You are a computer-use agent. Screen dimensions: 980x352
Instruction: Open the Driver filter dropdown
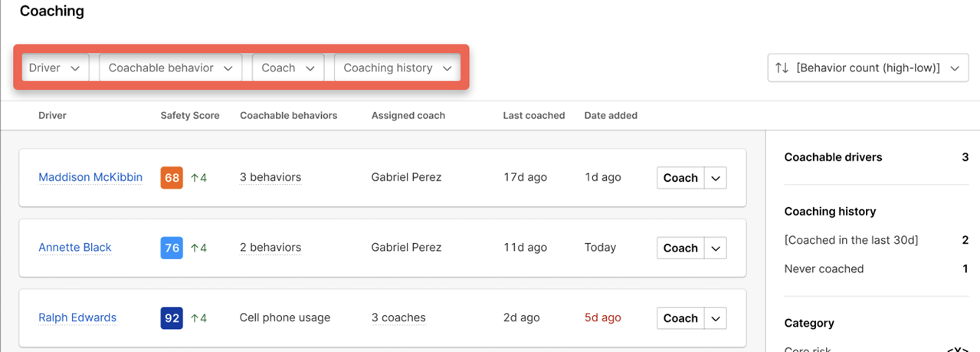point(54,67)
